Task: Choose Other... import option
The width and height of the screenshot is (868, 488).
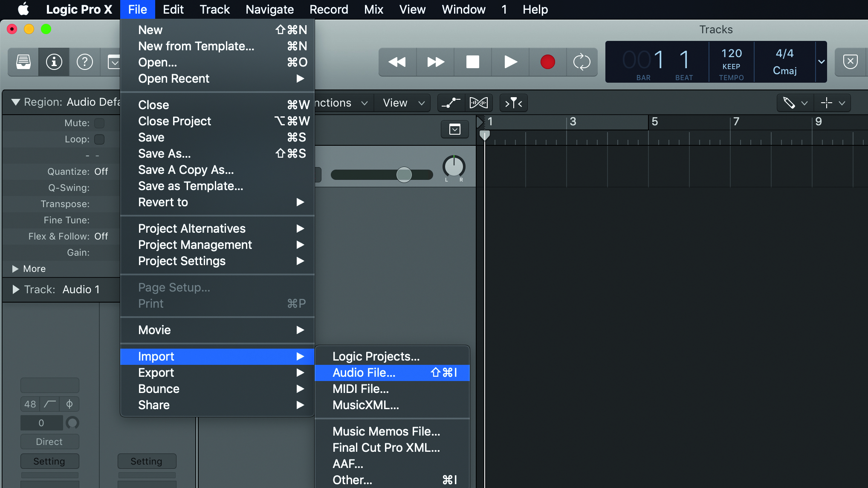Action: click(x=392, y=480)
